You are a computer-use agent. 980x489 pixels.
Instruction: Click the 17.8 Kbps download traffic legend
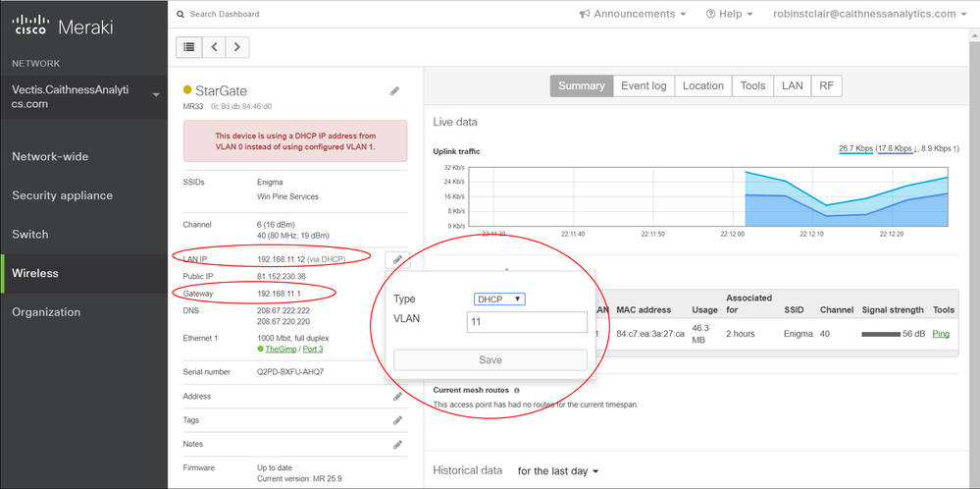click(895, 149)
